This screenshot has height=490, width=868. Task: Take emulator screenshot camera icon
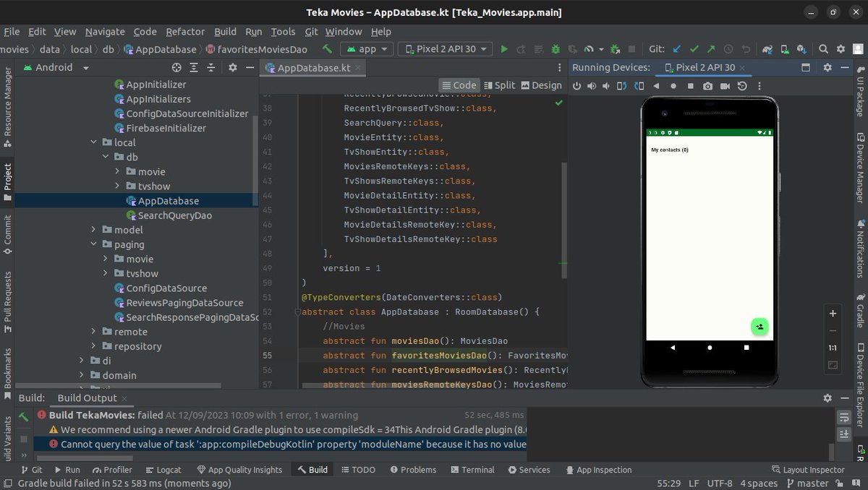click(707, 86)
